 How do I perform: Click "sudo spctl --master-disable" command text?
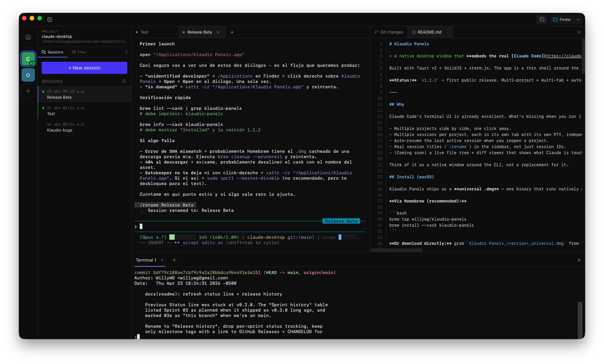click(243, 178)
